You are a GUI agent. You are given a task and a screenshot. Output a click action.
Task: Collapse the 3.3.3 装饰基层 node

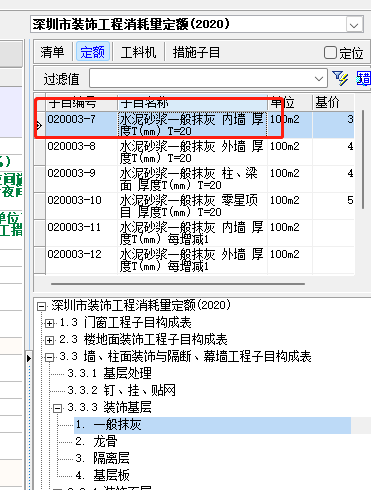click(58, 408)
